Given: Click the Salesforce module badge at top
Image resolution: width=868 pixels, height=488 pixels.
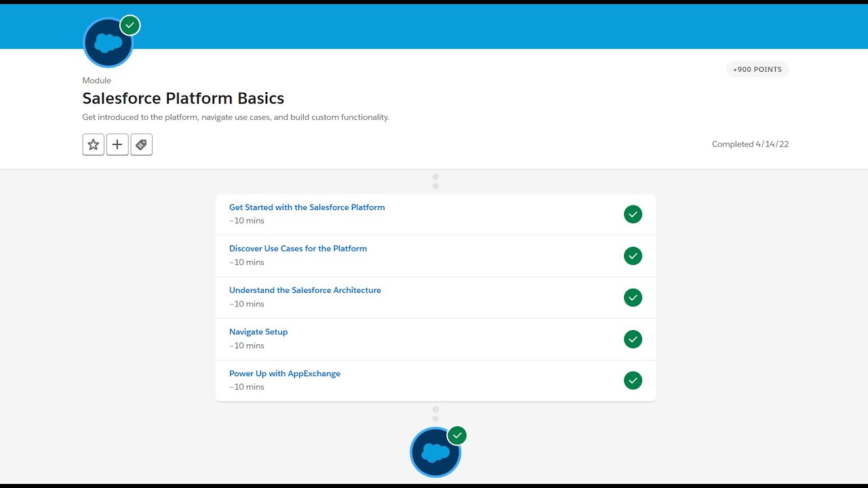Looking at the screenshot, I should [x=108, y=43].
